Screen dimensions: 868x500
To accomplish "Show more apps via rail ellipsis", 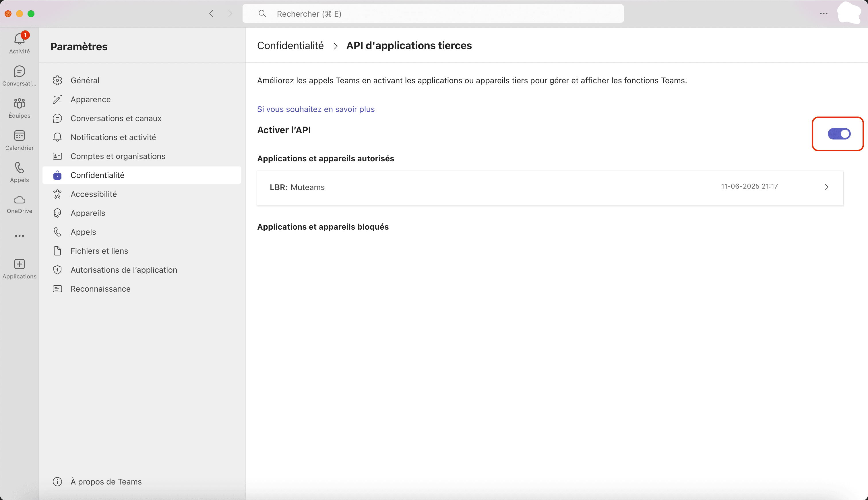I will (x=19, y=236).
